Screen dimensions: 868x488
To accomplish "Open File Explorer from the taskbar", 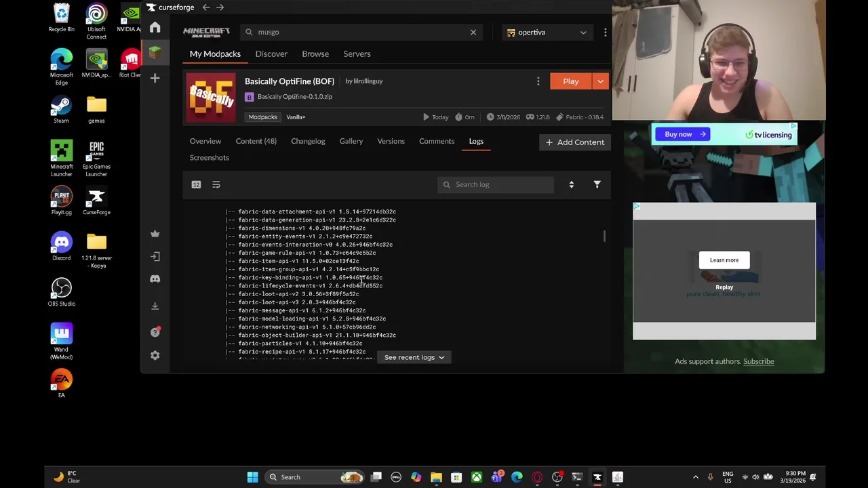I will pyautogui.click(x=436, y=477).
